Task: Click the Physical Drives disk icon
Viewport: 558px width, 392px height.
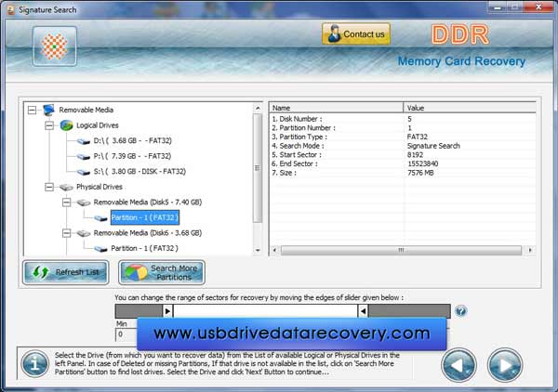Action: tap(66, 187)
